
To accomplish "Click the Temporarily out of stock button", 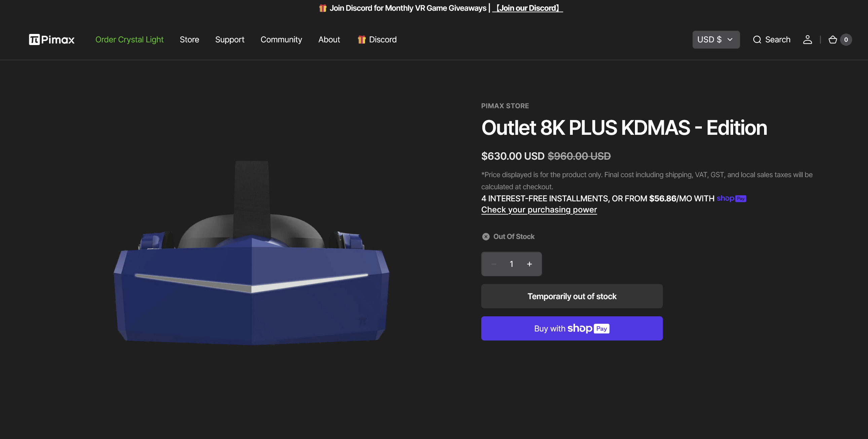I will coord(571,296).
